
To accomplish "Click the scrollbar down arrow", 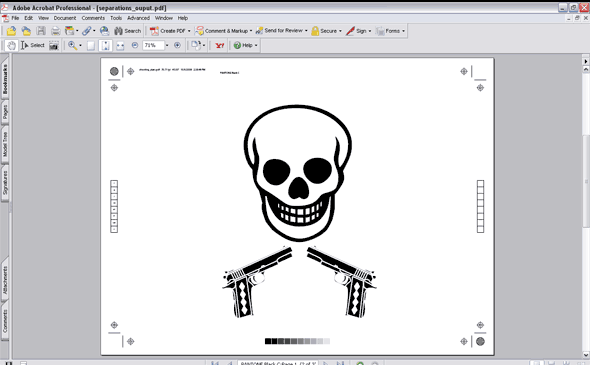I will pyautogui.click(x=586, y=354).
